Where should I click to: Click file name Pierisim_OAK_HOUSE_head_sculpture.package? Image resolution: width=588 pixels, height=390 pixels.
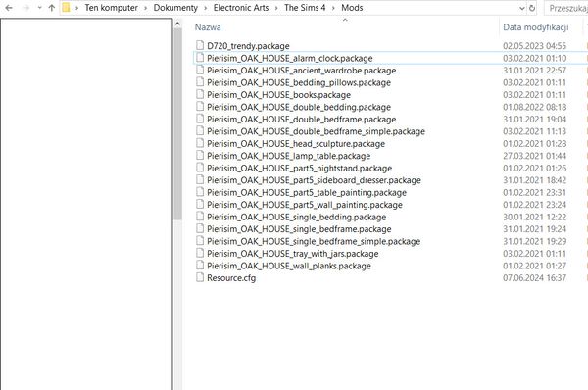296,144
